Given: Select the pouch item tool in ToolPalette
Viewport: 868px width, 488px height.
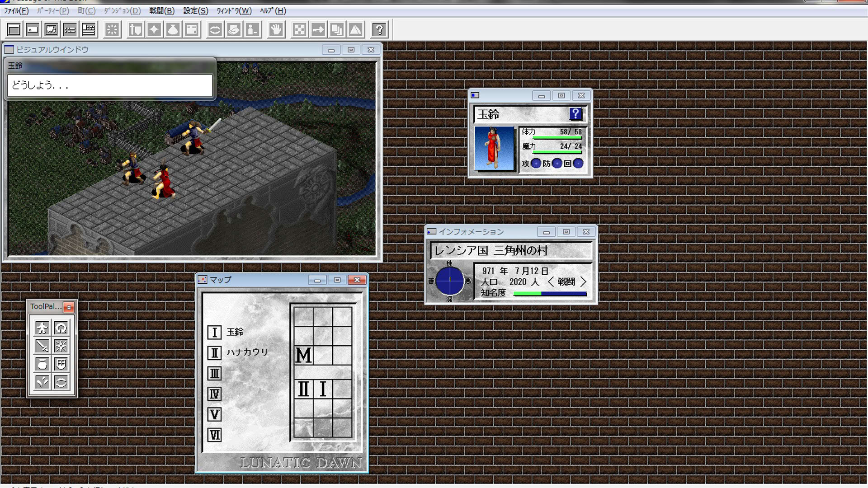Looking at the screenshot, I should pyautogui.click(x=42, y=364).
